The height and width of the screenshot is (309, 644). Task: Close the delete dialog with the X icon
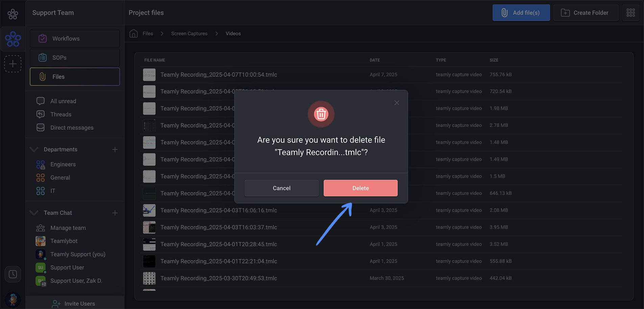click(397, 103)
